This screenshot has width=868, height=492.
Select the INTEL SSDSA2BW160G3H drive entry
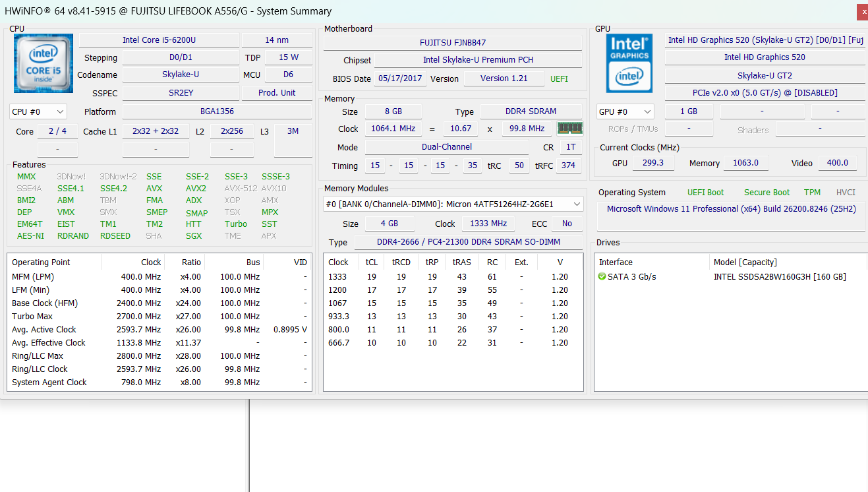780,276
